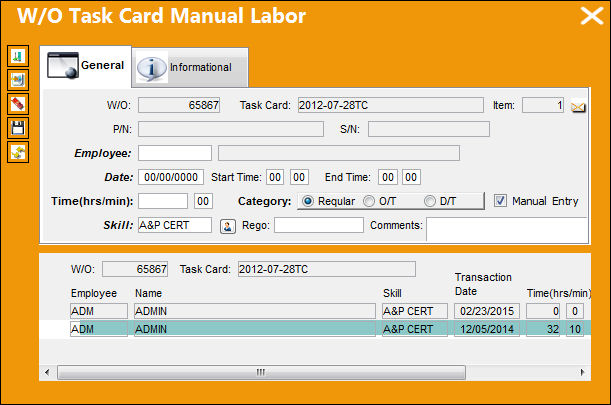
Task: Click the Task Card field in General form
Action: click(391, 105)
